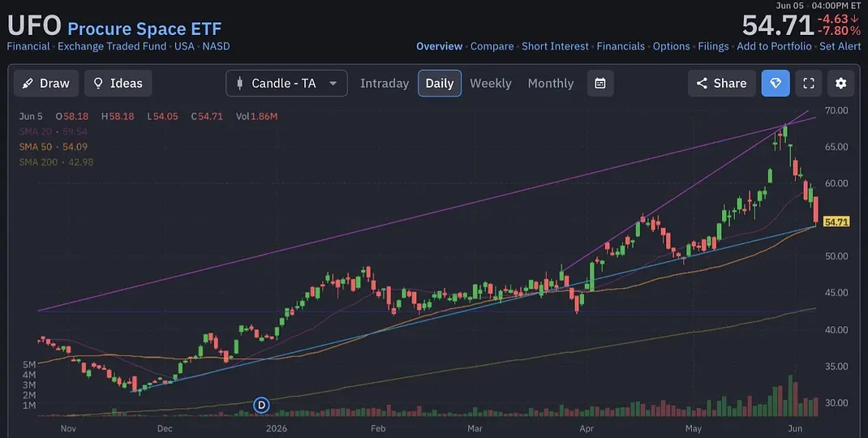Screen dimensions: 868x438
Task: Click the 54.71 price tag on axis
Action: point(836,222)
